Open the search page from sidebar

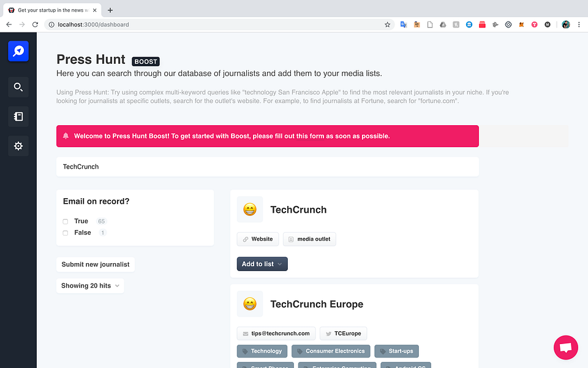(x=18, y=87)
